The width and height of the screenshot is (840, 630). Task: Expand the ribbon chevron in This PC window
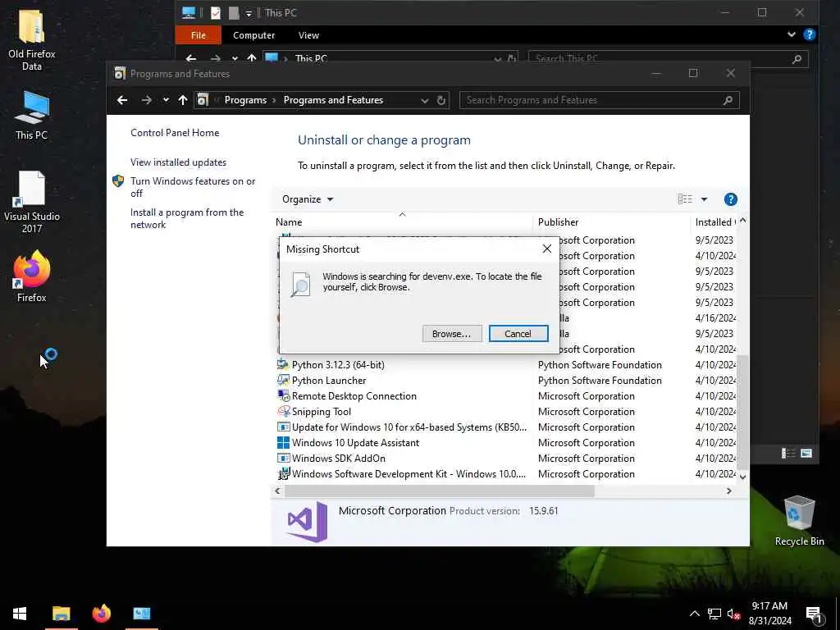click(x=792, y=34)
